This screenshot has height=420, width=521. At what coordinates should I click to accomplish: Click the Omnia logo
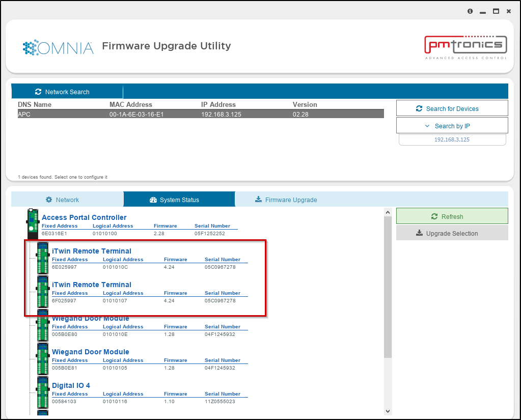(58, 48)
